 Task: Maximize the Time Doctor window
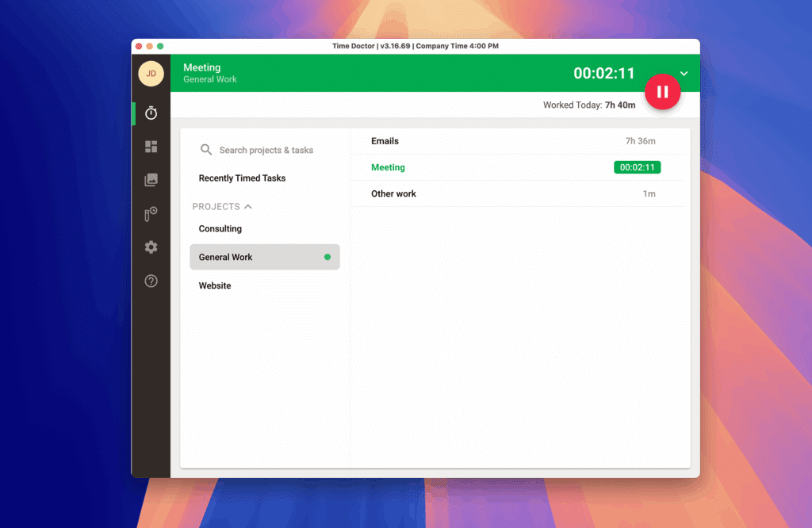160,46
